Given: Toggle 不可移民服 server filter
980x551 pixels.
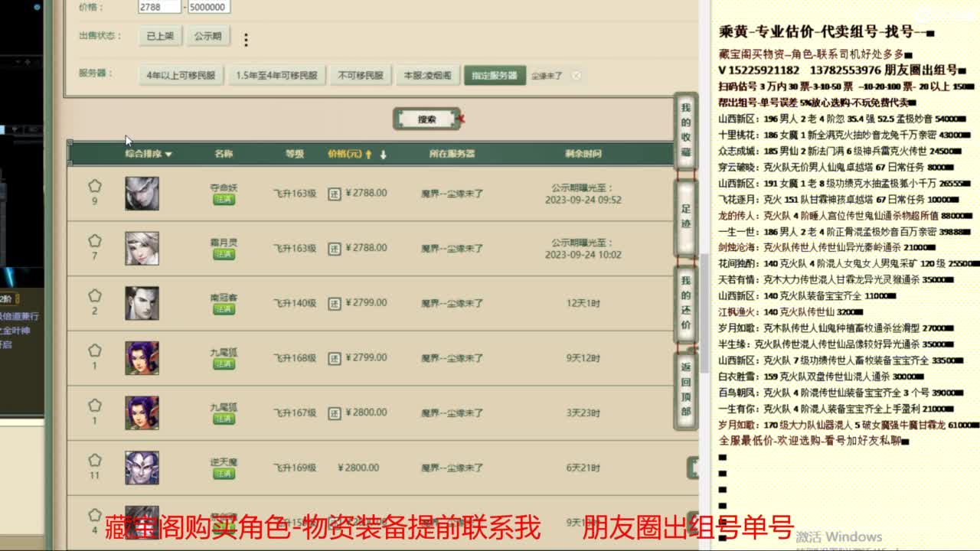Looking at the screenshot, I should (x=360, y=76).
